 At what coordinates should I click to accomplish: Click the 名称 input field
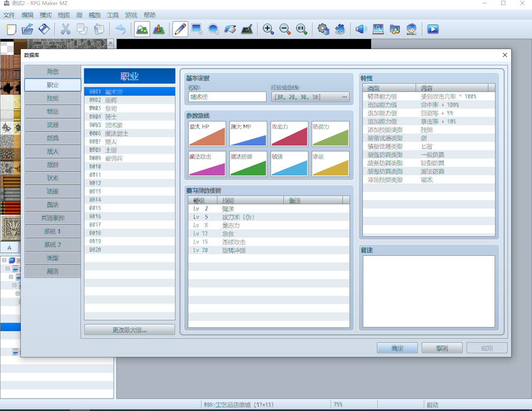pos(227,97)
